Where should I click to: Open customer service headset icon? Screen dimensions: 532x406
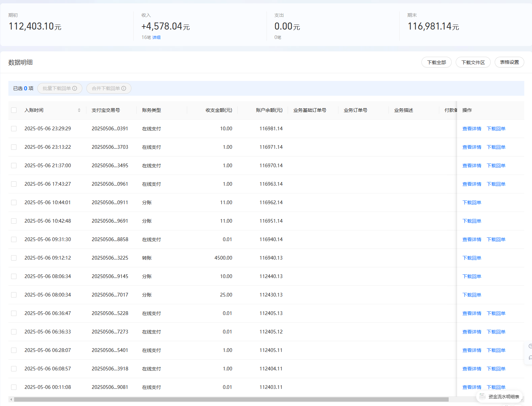(x=530, y=358)
